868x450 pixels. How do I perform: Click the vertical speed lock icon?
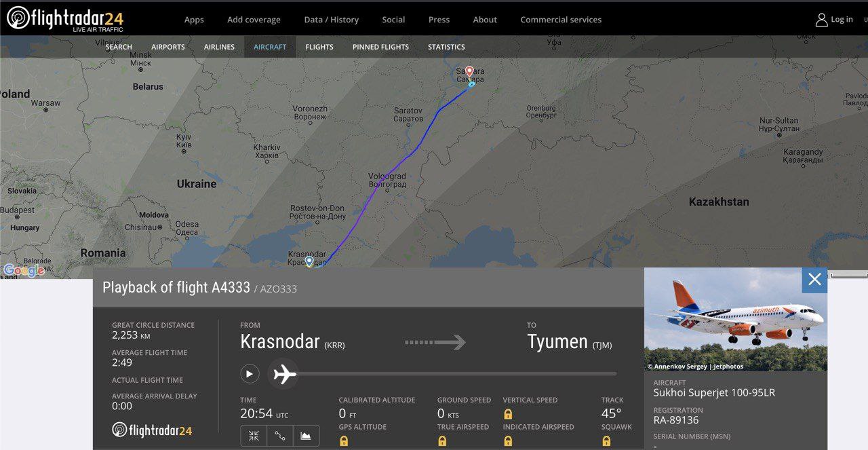(508, 414)
